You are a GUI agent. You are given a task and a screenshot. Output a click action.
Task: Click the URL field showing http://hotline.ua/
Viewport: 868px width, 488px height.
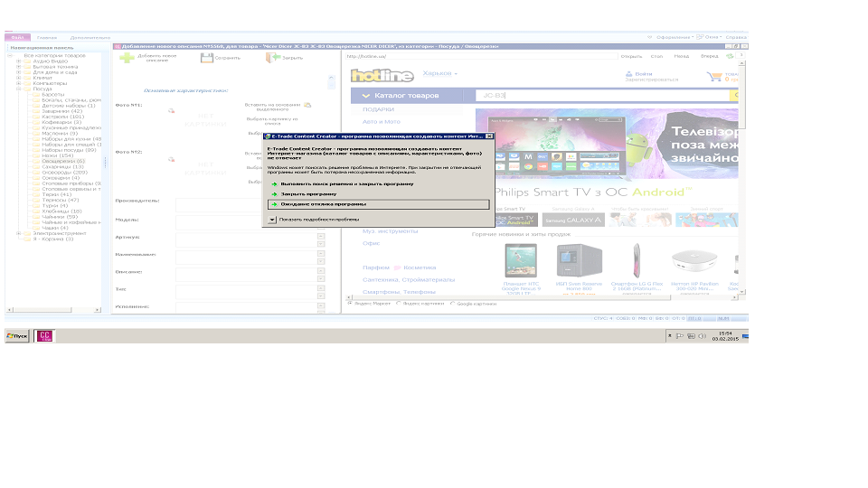tap(480, 56)
